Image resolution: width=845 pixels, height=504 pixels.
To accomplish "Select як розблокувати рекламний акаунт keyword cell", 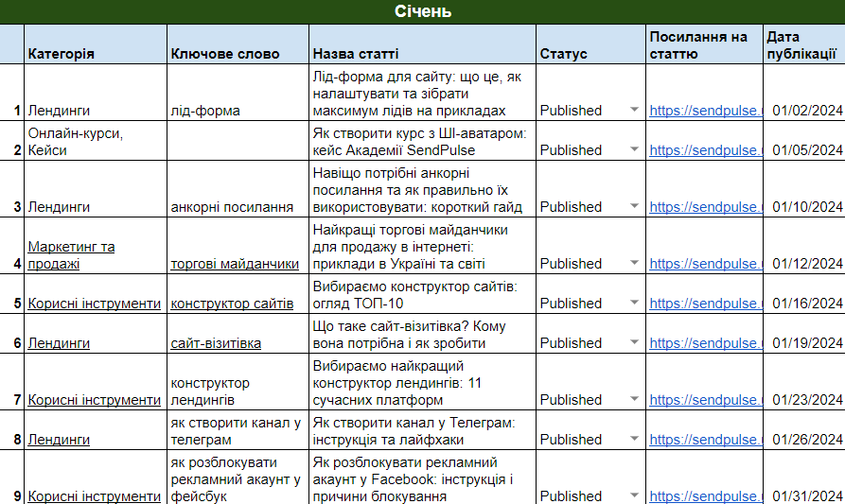I will pyautogui.click(x=238, y=478).
